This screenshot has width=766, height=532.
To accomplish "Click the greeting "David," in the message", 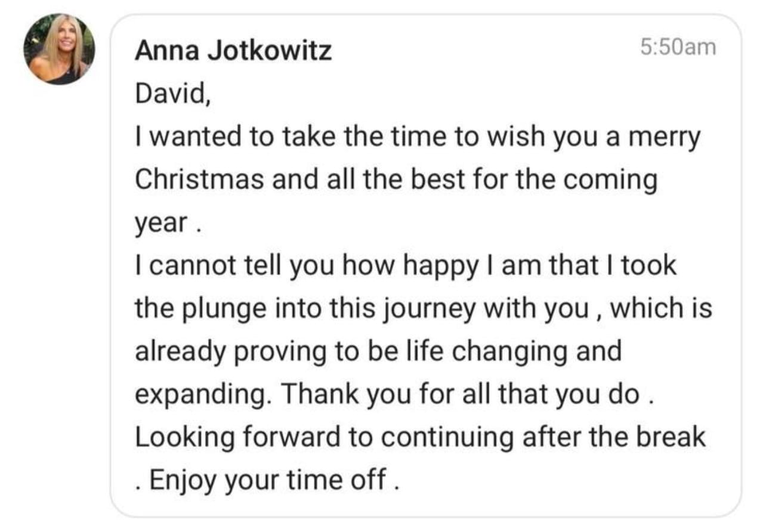I will click(172, 95).
